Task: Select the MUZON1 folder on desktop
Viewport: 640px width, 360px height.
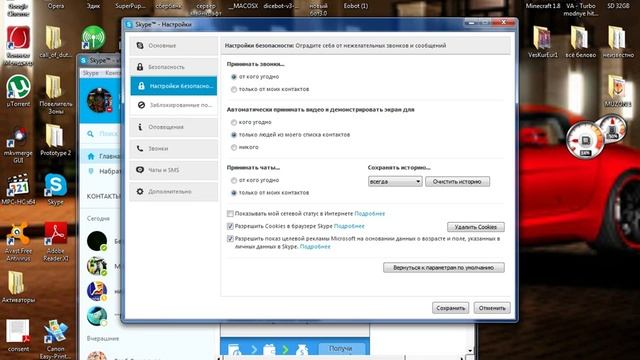Action: pyautogui.click(x=618, y=91)
